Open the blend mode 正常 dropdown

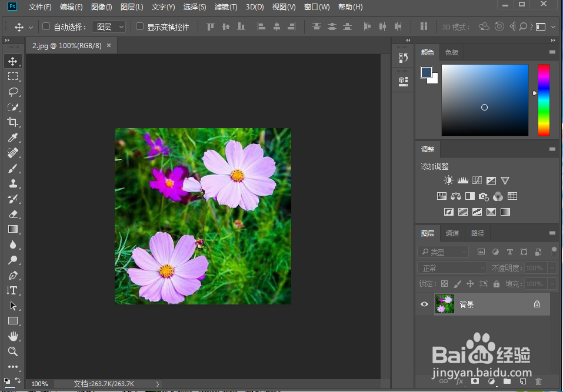click(x=452, y=268)
